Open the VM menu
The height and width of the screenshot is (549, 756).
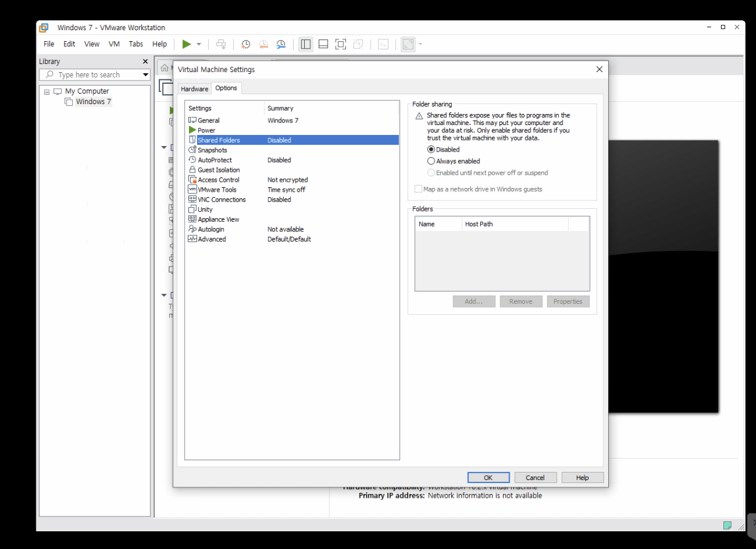[114, 44]
